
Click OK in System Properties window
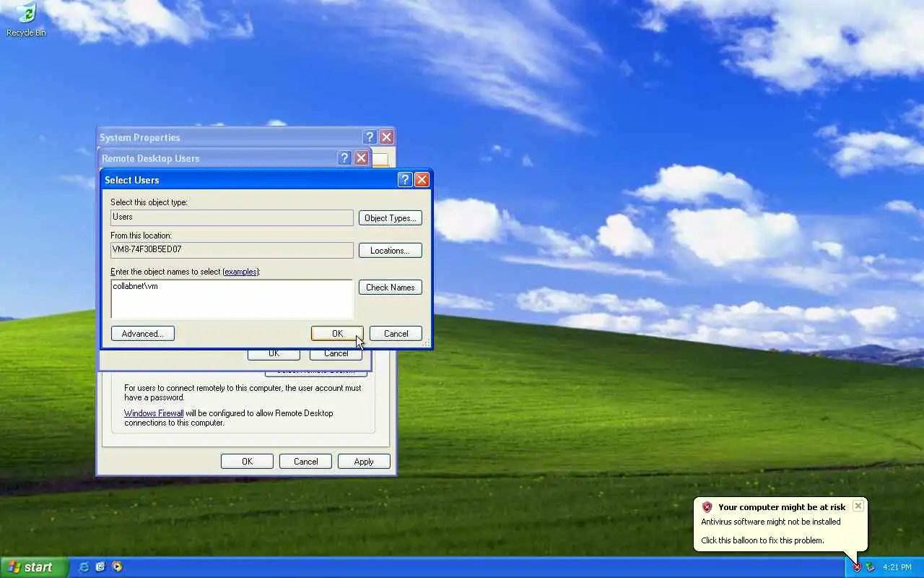tap(247, 461)
